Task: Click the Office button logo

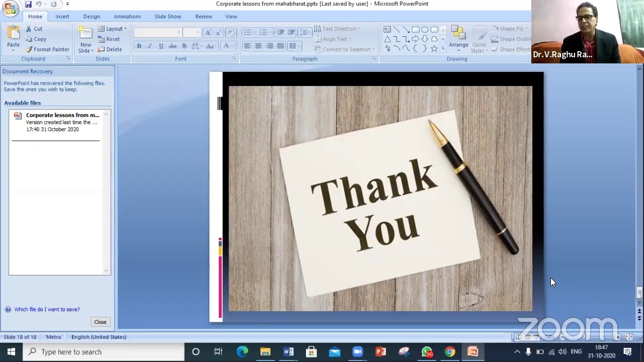Action: point(10,9)
